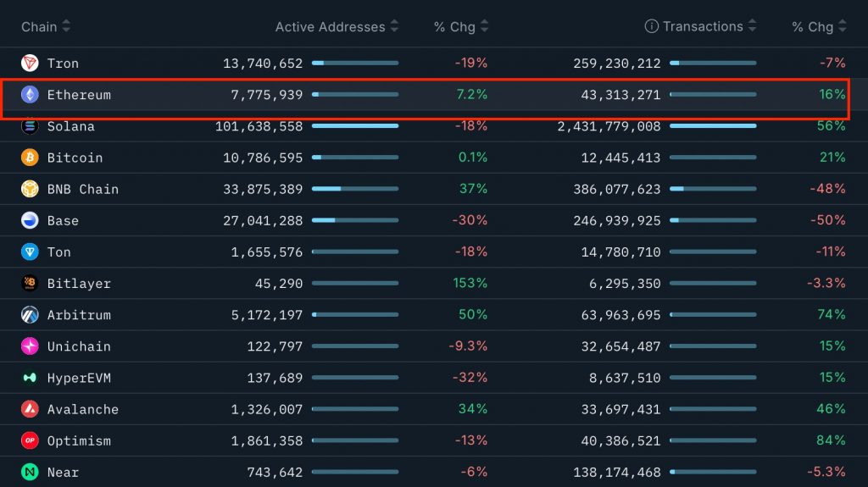Click the Near chain logo icon

point(30,472)
